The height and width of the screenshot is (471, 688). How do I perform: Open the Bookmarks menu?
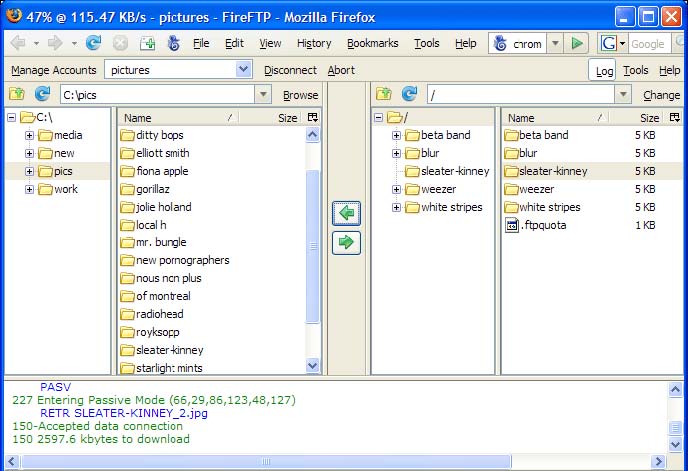coord(373,43)
